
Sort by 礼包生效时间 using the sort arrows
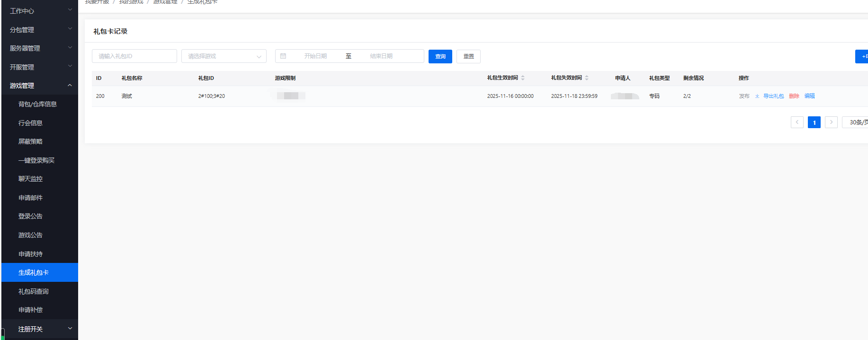[x=523, y=78]
